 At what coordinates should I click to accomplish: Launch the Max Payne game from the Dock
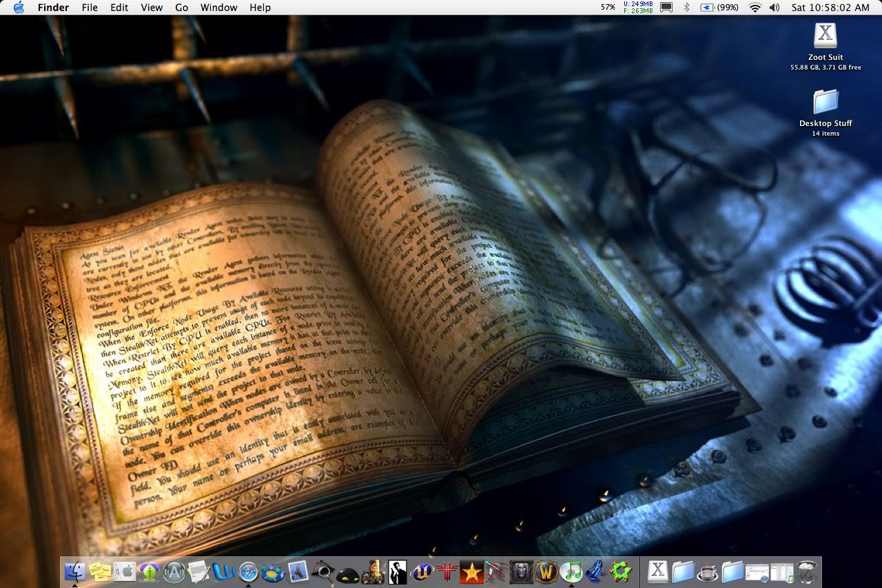point(397,571)
